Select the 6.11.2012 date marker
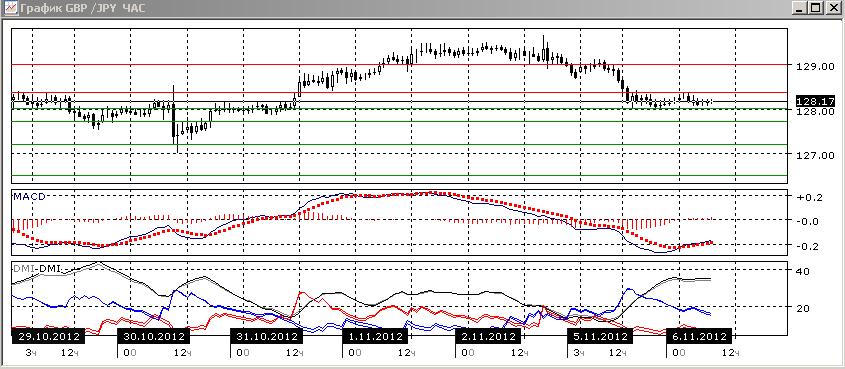This screenshot has width=845, height=369. pyautogui.click(x=698, y=337)
